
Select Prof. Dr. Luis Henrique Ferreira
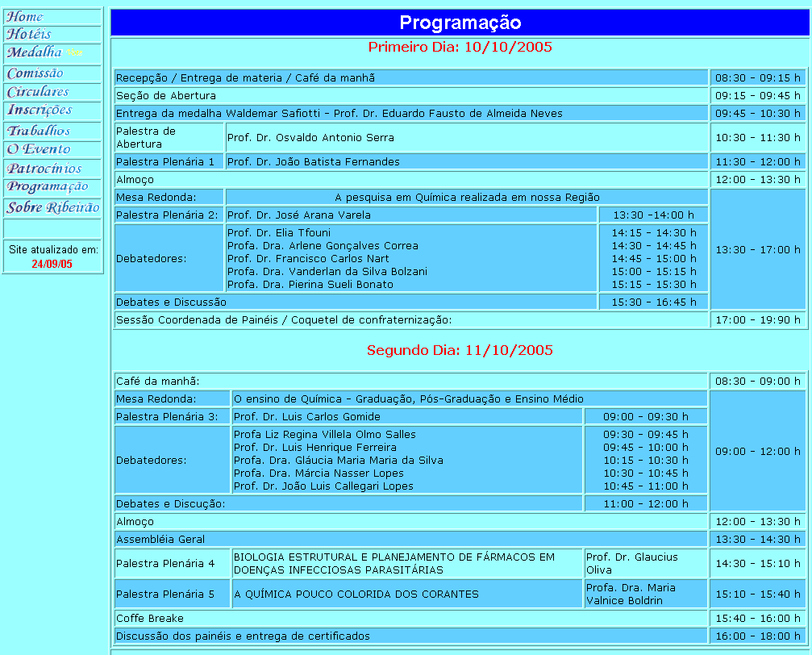point(314,447)
